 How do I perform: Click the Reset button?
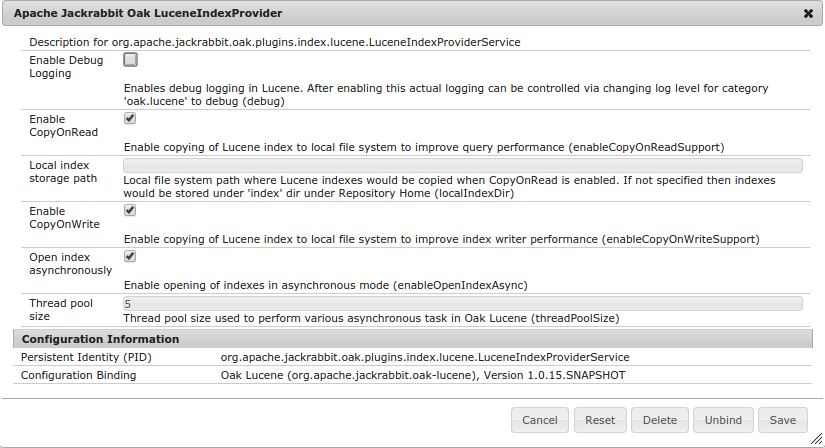tap(600, 420)
